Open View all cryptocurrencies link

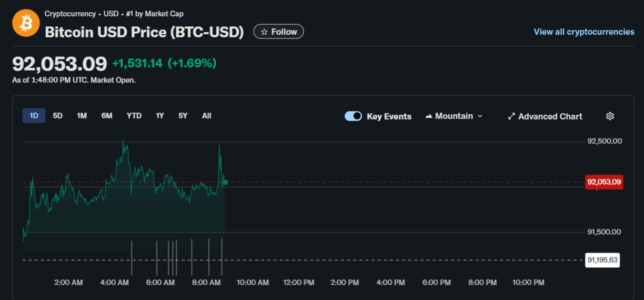pyautogui.click(x=584, y=32)
